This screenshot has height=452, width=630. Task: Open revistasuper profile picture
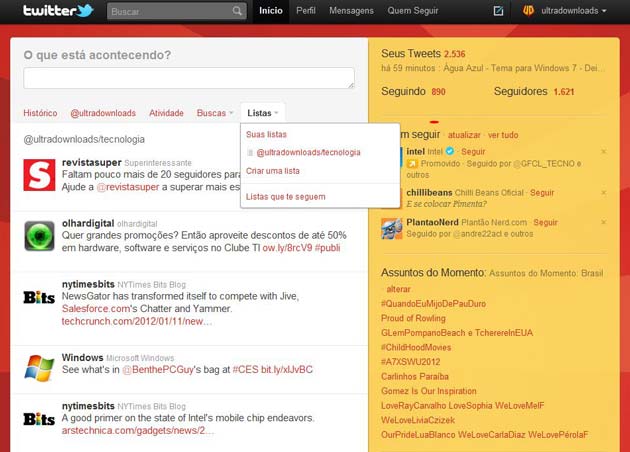click(39, 175)
